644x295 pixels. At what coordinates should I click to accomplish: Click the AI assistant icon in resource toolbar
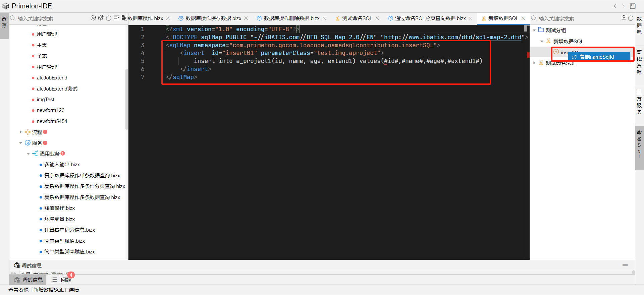(93, 18)
